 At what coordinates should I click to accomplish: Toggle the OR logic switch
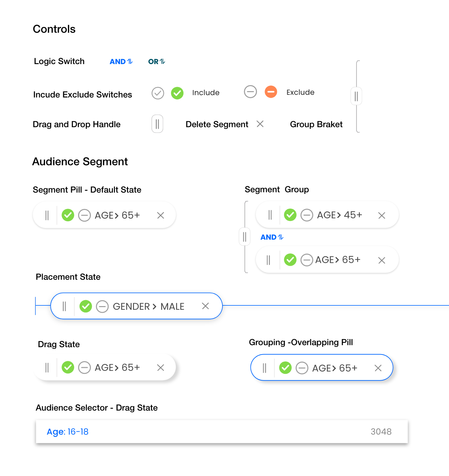coord(157,61)
